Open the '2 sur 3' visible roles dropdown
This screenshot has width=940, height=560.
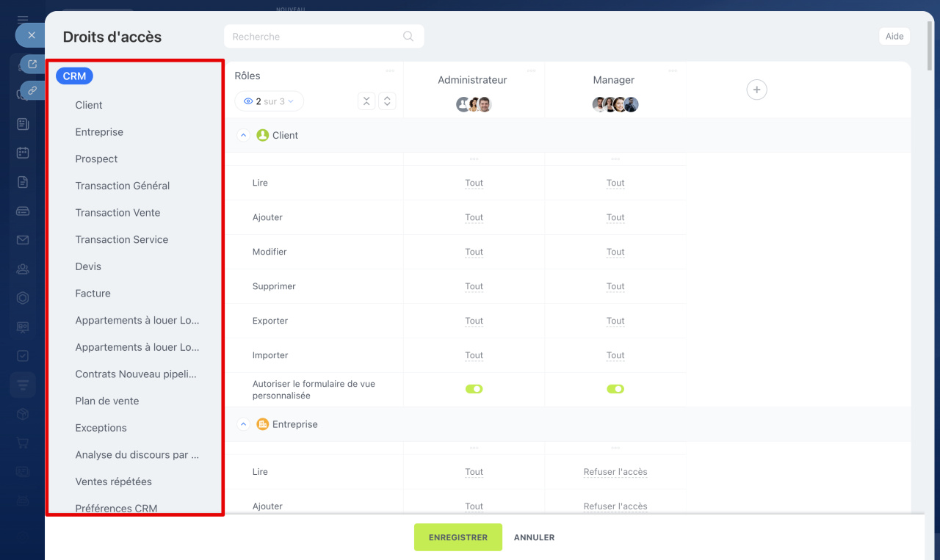pyautogui.click(x=269, y=101)
